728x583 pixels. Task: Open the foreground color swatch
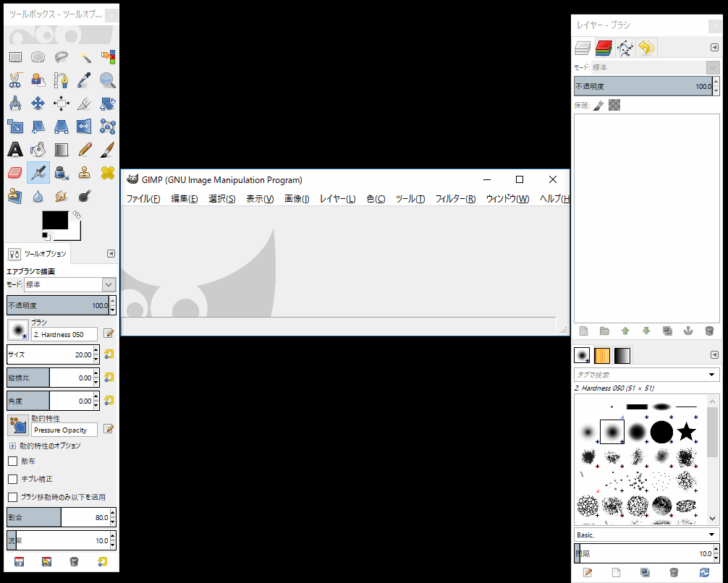(55, 221)
